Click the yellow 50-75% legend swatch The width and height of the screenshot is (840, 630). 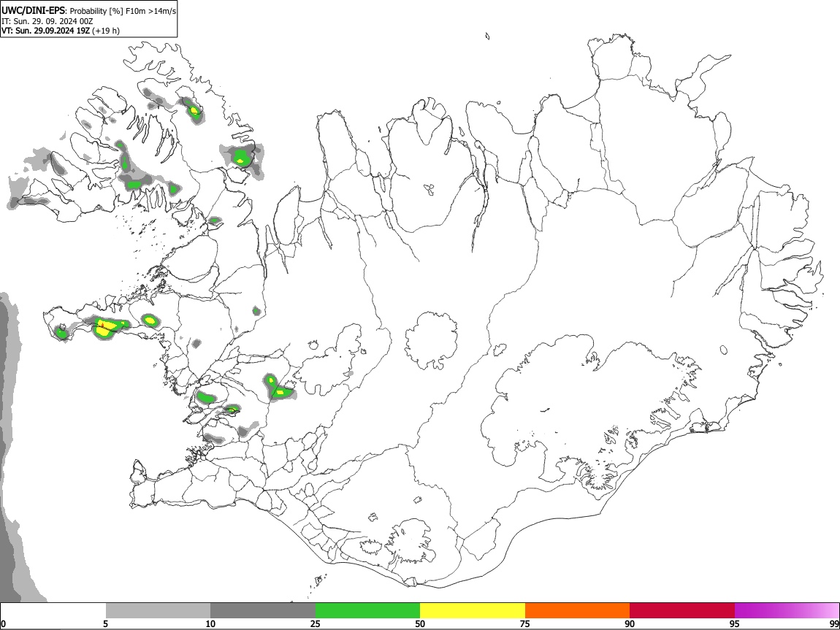[473, 611]
